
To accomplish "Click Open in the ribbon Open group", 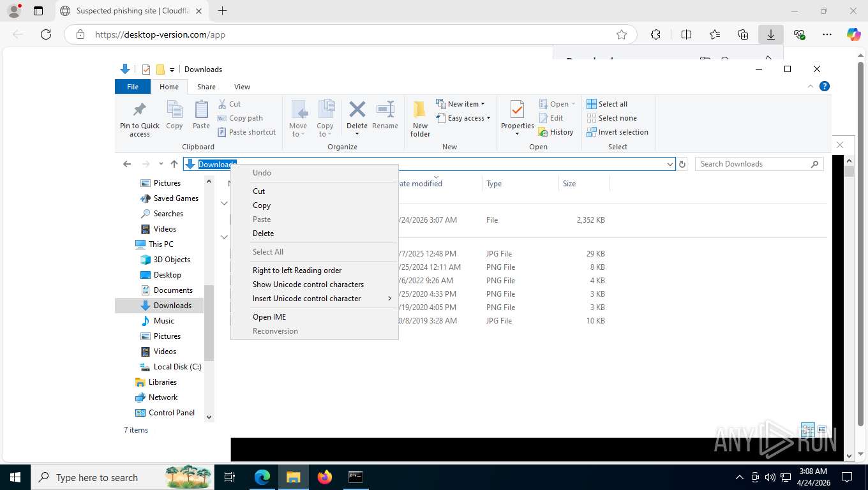I will (557, 104).
